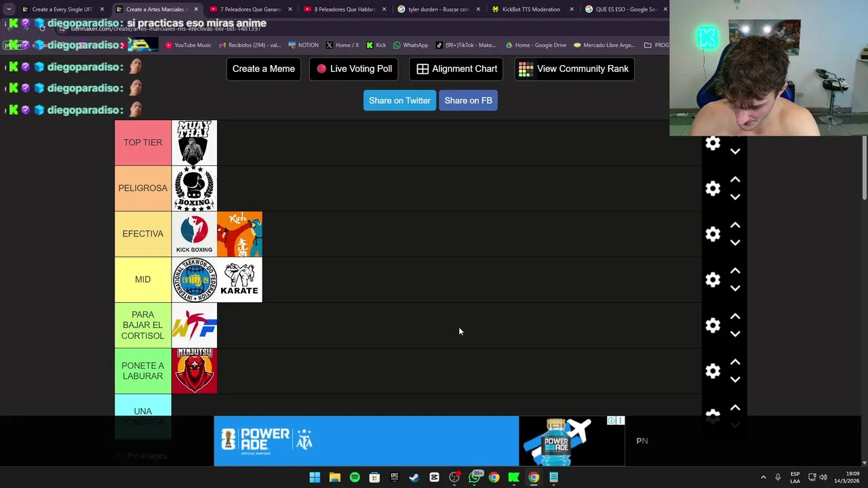
Task: Share tier list on FB
Action: tap(468, 100)
